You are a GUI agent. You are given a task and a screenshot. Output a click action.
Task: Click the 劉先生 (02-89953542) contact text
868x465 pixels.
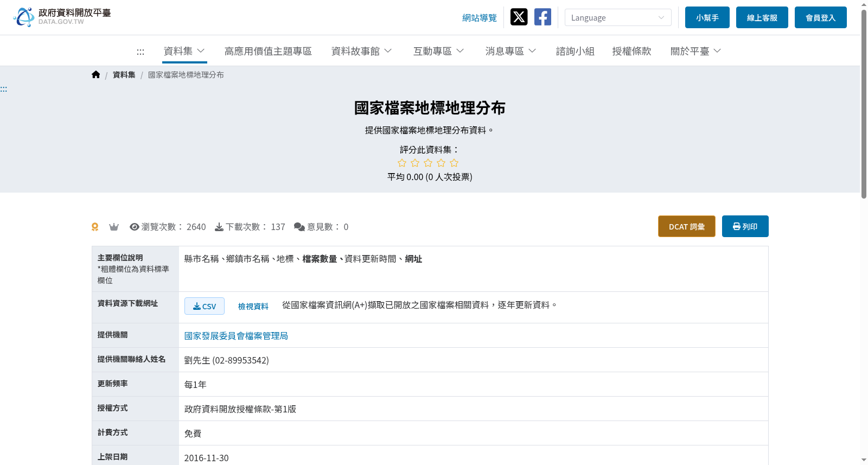coord(227,360)
